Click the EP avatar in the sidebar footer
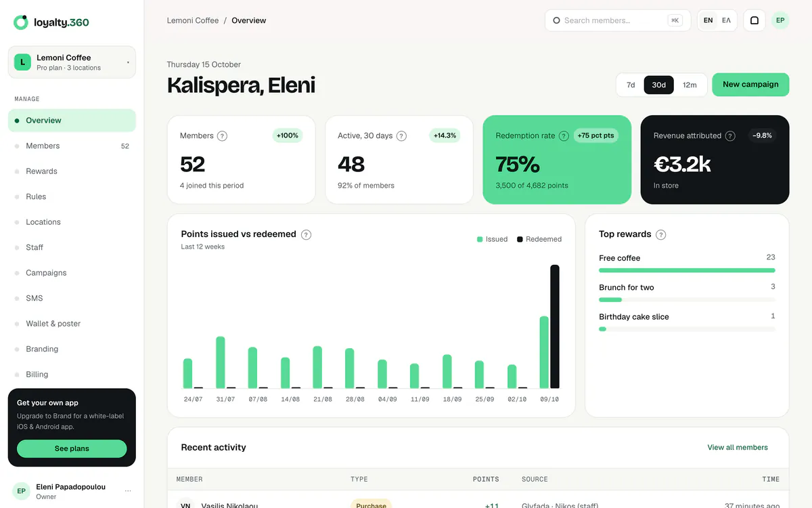The image size is (812, 508). 22,491
